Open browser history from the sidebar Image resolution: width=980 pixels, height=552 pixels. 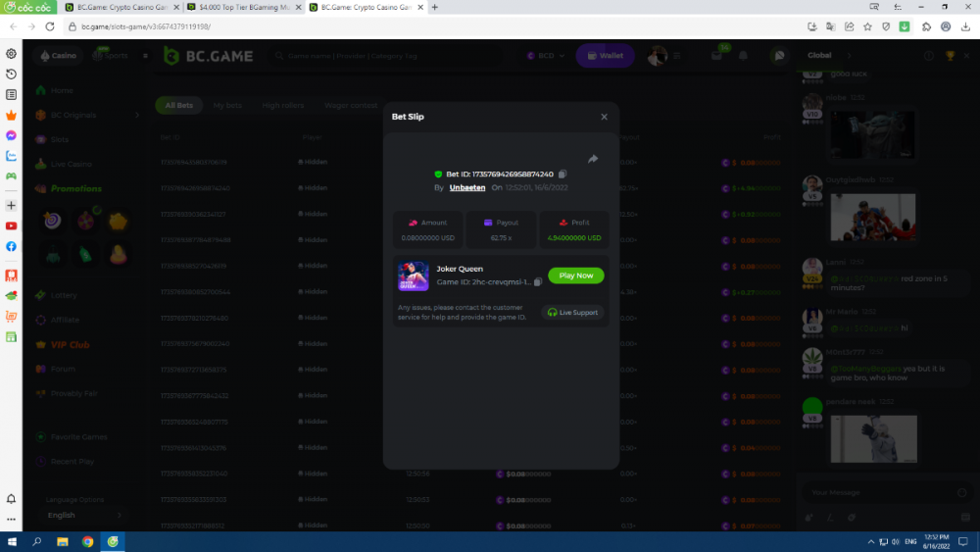[11, 75]
